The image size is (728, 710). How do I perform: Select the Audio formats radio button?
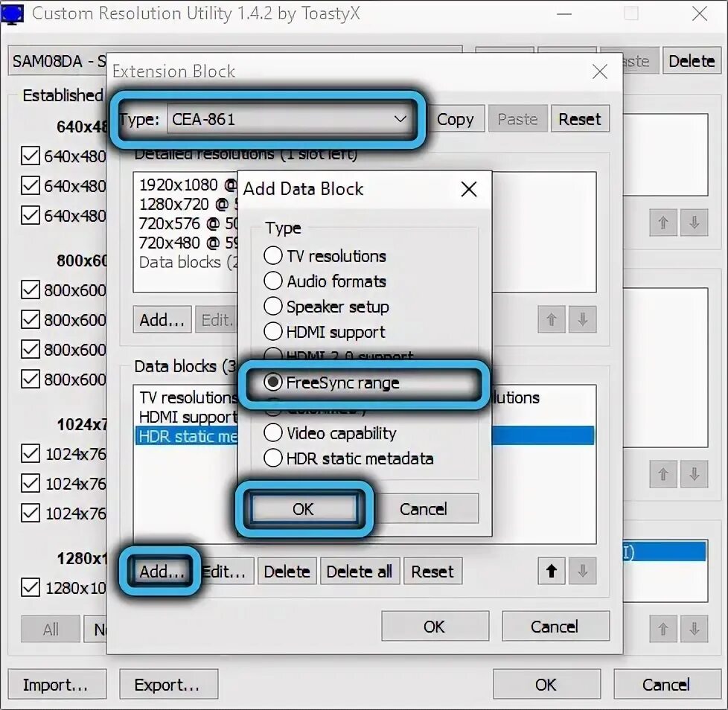(272, 281)
